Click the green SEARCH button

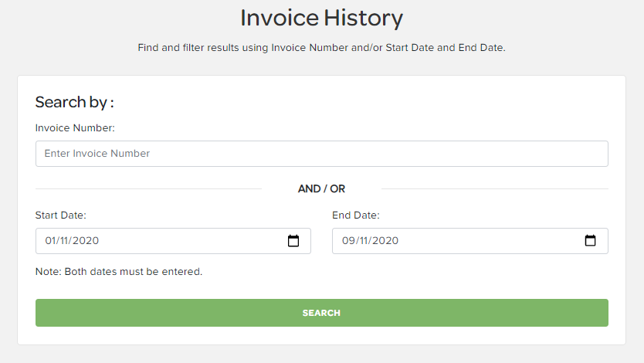click(321, 313)
